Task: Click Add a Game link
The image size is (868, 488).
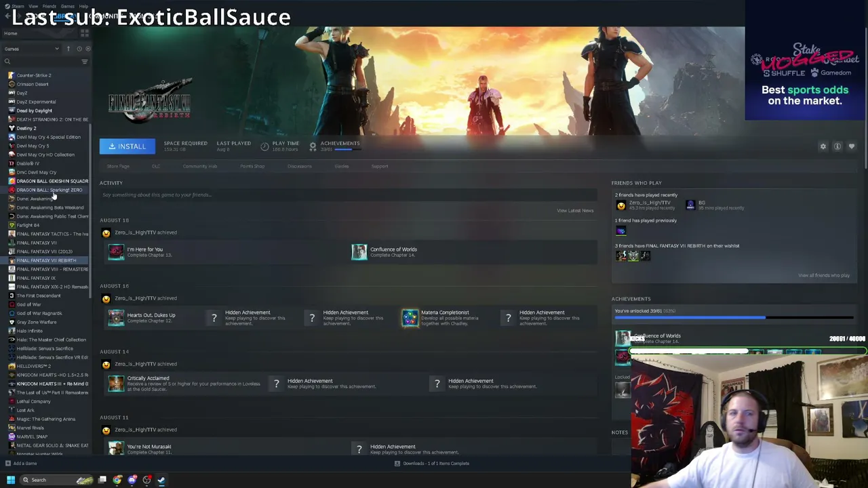Action: [x=25, y=464]
